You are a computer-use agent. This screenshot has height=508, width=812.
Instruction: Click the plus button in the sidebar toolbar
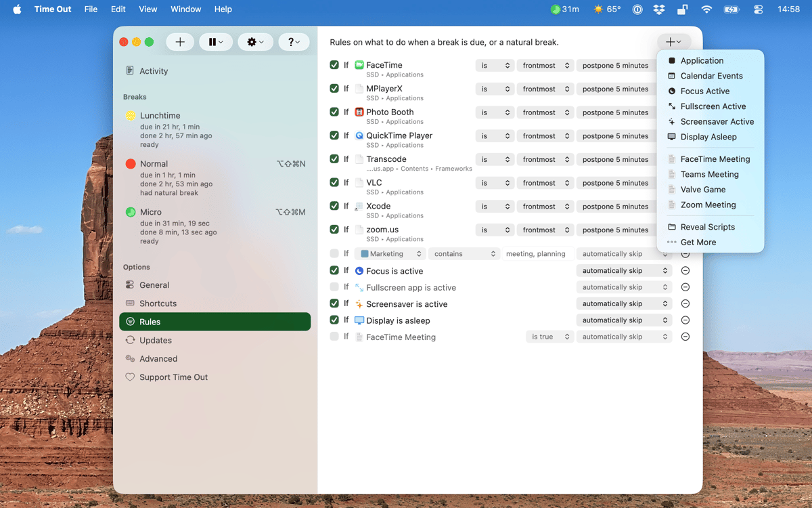180,42
